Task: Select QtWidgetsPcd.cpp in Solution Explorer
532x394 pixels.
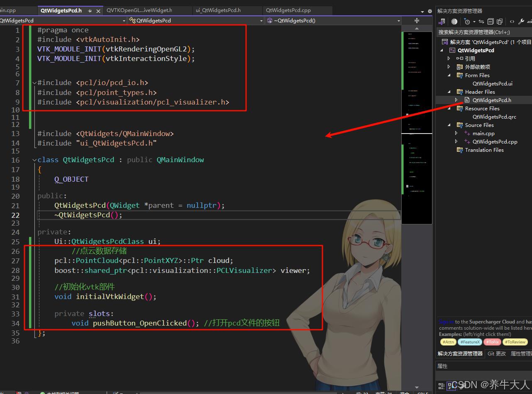Action: pos(495,141)
